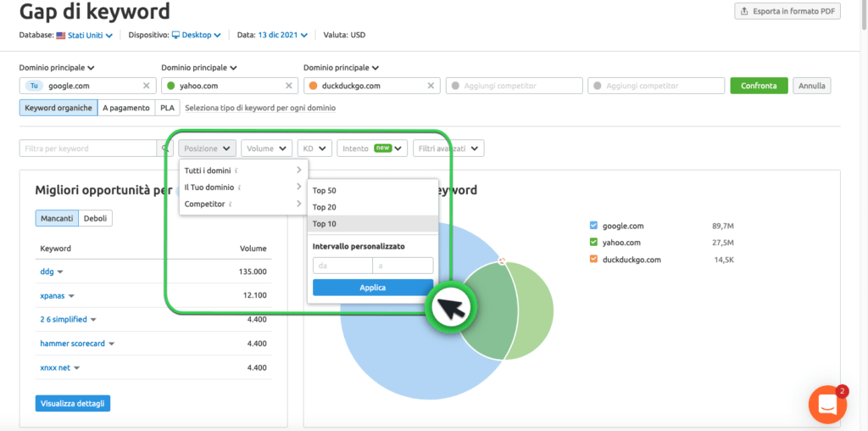
Task: Open the Tutti i domini submenu
Action: click(243, 170)
